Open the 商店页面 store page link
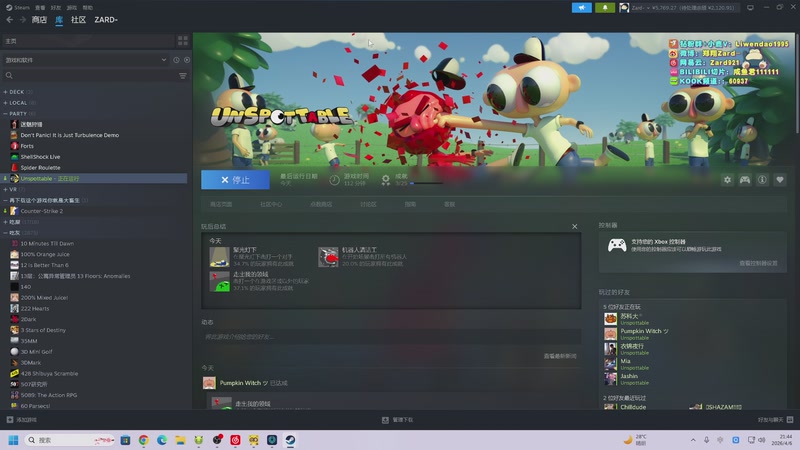This screenshot has width=800, height=450. pyautogui.click(x=221, y=204)
